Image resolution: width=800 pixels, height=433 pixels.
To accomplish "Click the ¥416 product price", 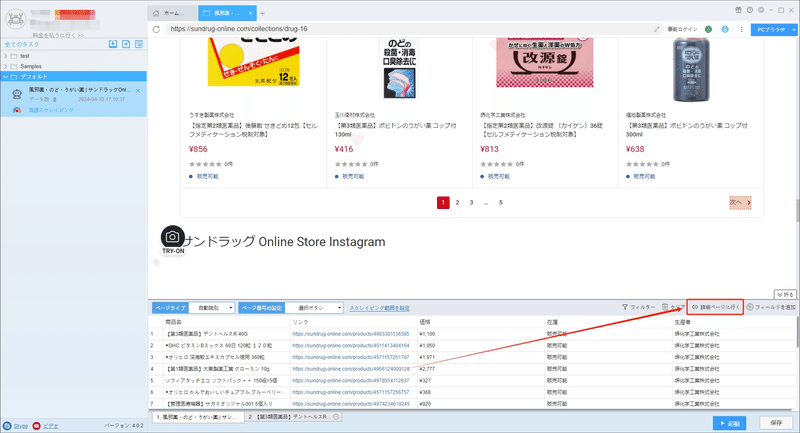I will [344, 149].
